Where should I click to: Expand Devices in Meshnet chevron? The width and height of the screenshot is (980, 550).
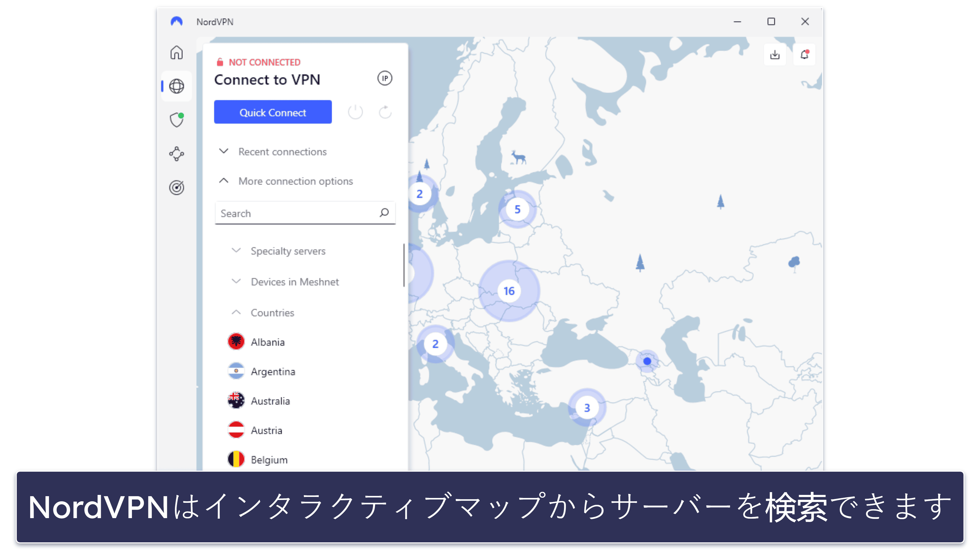[x=236, y=281]
